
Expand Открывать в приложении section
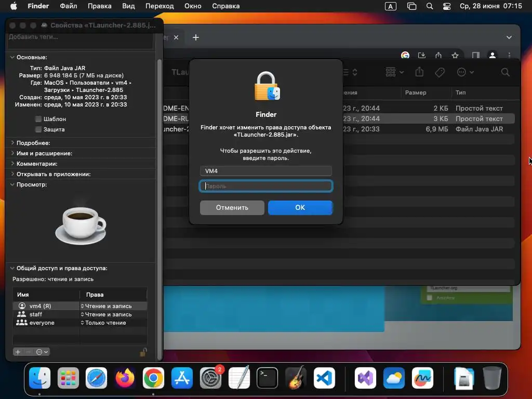tap(12, 174)
